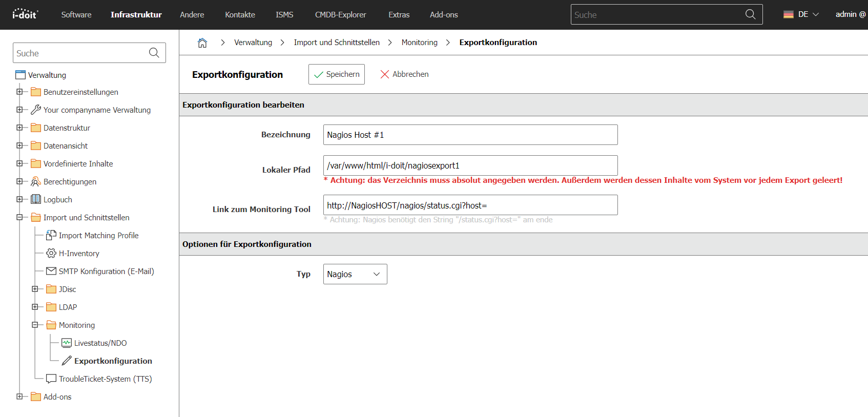Click Abbrechen to cancel editing

(404, 74)
